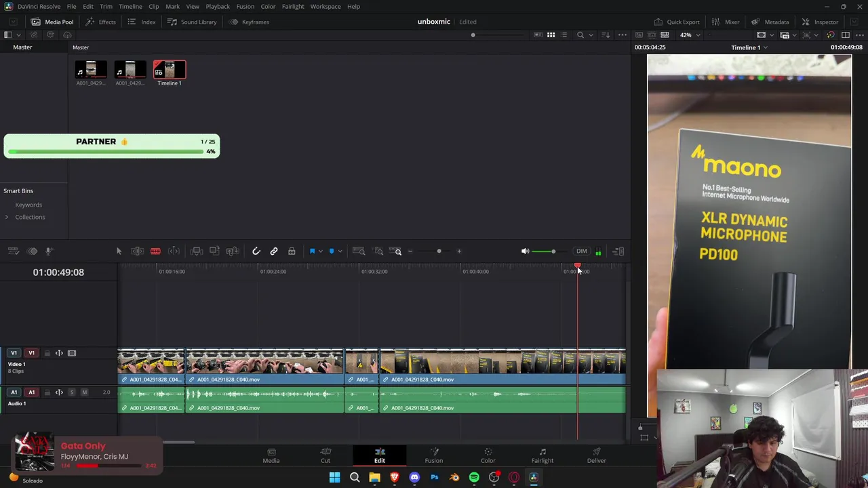Open the Fusion menu

click(x=245, y=6)
